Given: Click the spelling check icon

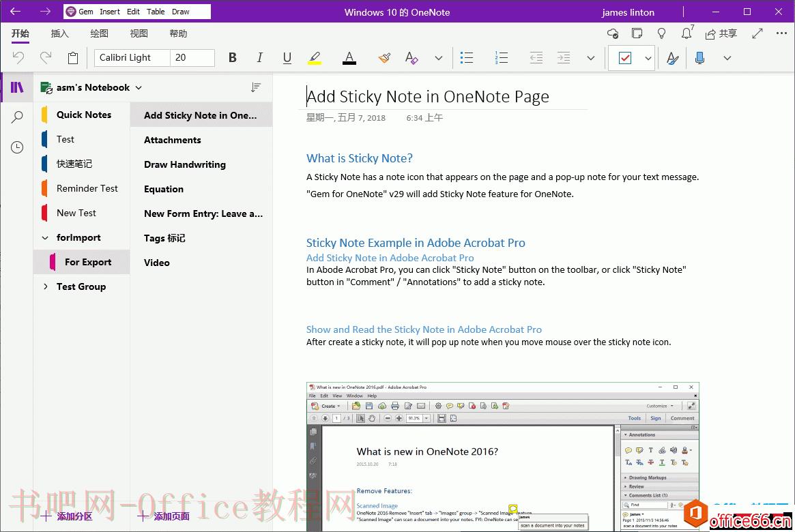Looking at the screenshot, I should [x=672, y=58].
